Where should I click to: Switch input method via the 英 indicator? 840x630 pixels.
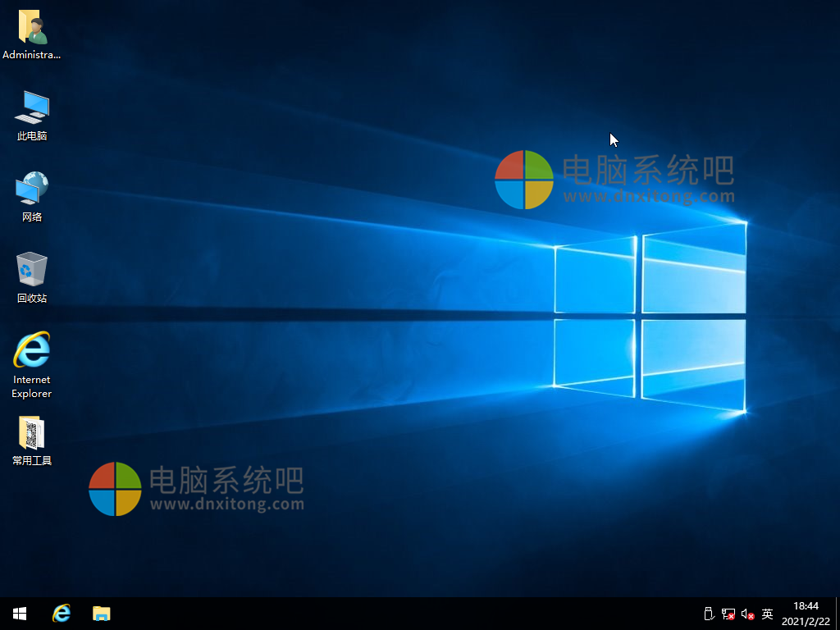pyautogui.click(x=766, y=613)
